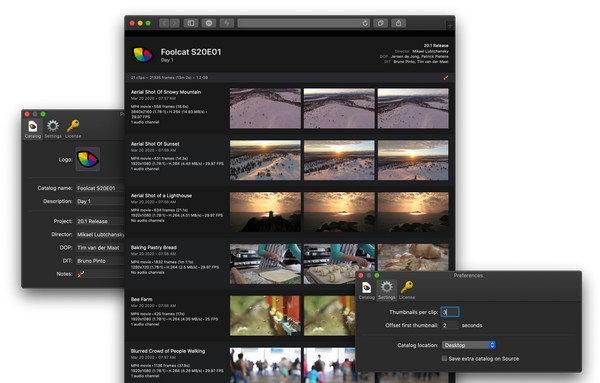Click the green button of left preferences window
Image resolution: width=600 pixels, height=383 pixels.
click(43, 114)
